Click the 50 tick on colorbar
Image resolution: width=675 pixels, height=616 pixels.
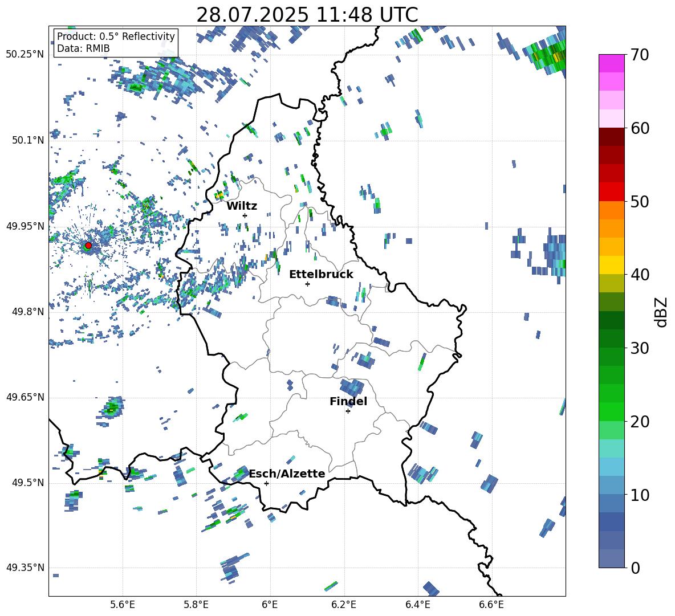coord(640,201)
